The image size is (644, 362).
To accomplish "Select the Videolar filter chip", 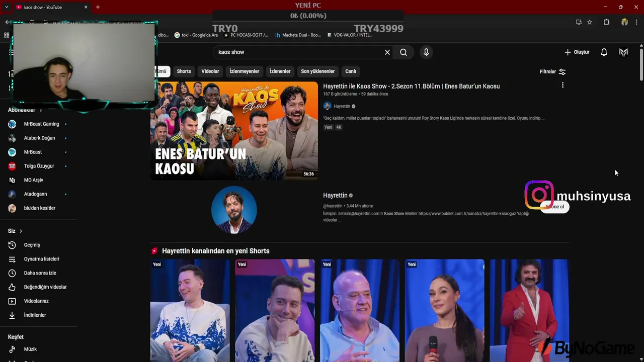I will (x=210, y=71).
